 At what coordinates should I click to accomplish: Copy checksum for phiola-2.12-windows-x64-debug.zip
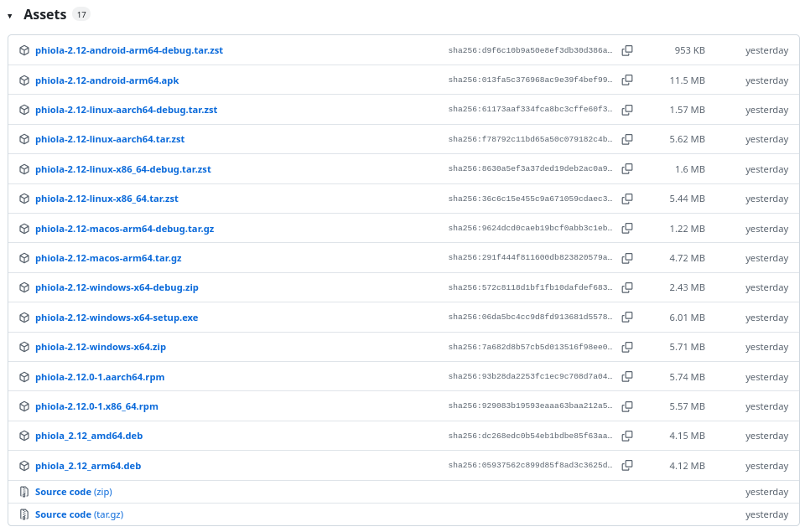627,287
